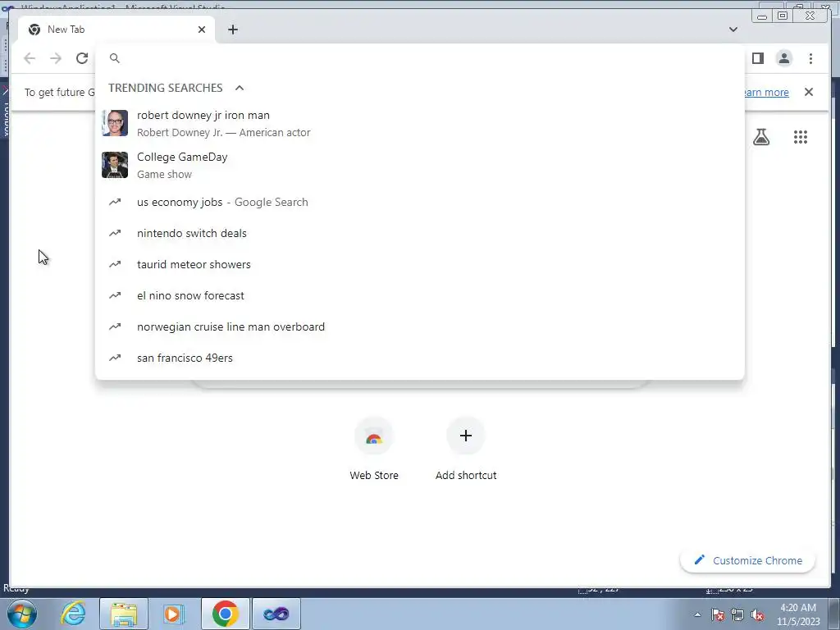840x630 pixels.
Task: Open Windows Media Player from taskbar
Action: tap(173, 614)
